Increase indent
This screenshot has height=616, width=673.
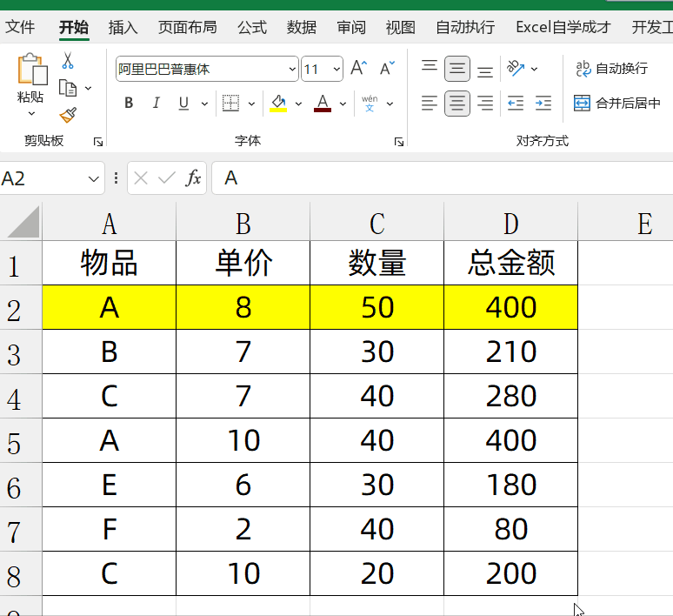(543, 103)
